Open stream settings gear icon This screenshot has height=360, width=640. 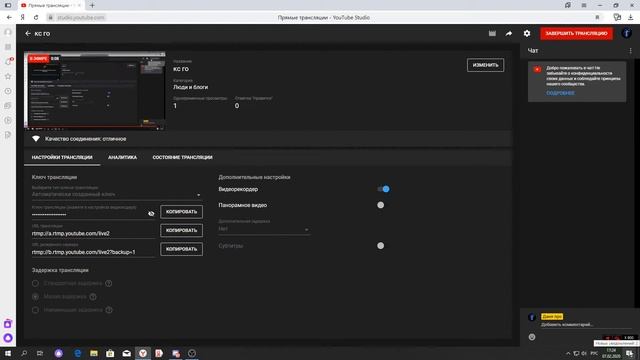tap(527, 33)
